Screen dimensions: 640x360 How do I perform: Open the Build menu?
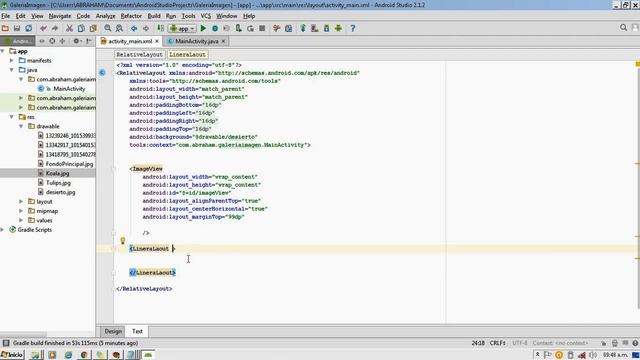[154, 16]
